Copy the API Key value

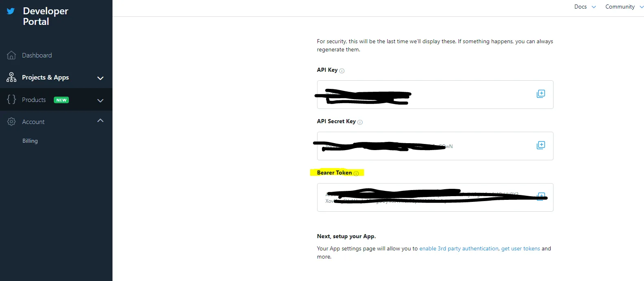point(540,94)
